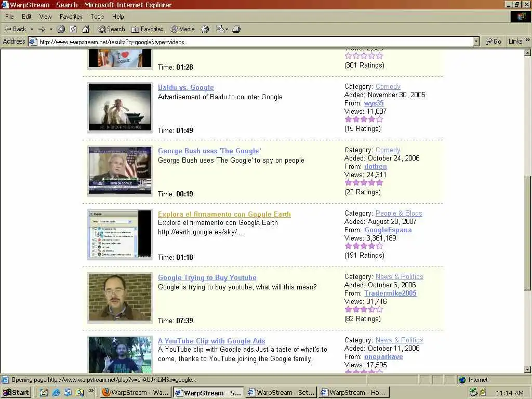Click the first Quick Launch icon beside Start

[44, 393]
